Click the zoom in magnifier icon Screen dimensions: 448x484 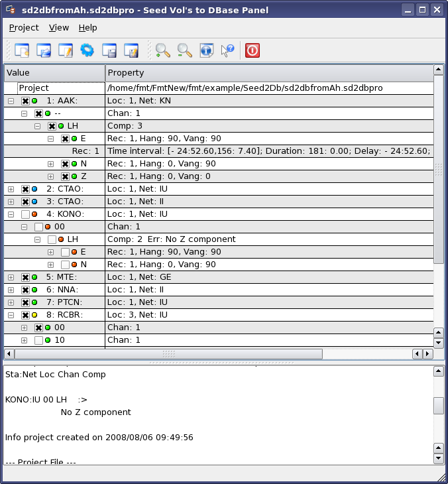[x=162, y=50]
